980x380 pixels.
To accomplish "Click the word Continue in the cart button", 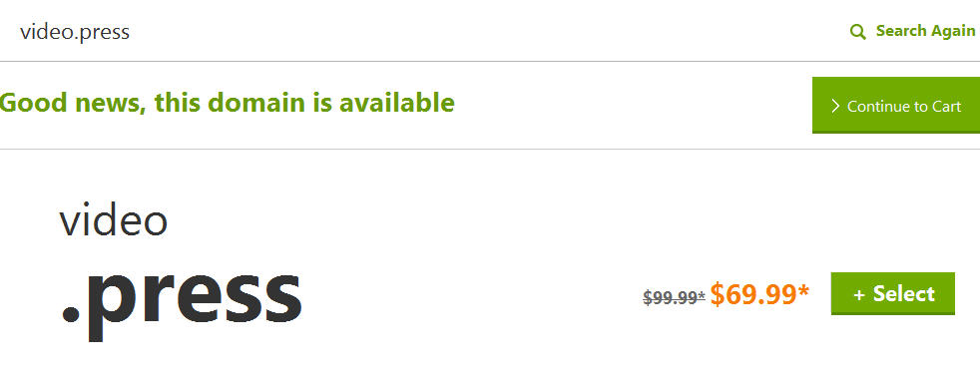I will point(878,107).
